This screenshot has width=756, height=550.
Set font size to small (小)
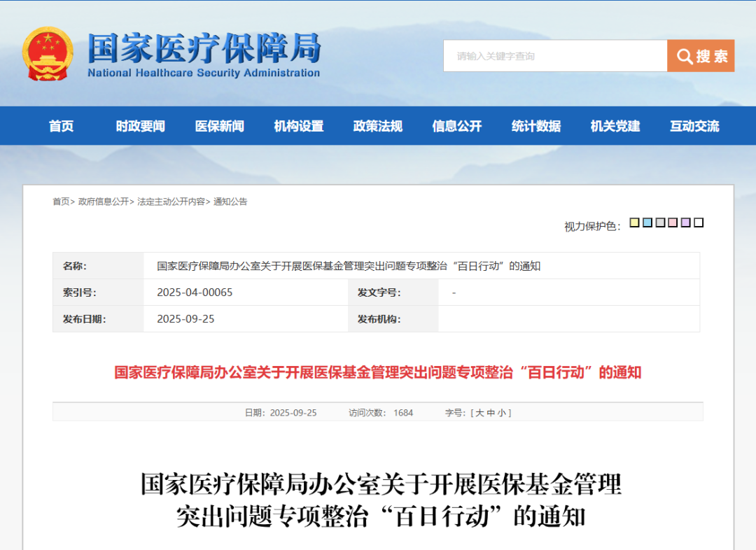502,413
